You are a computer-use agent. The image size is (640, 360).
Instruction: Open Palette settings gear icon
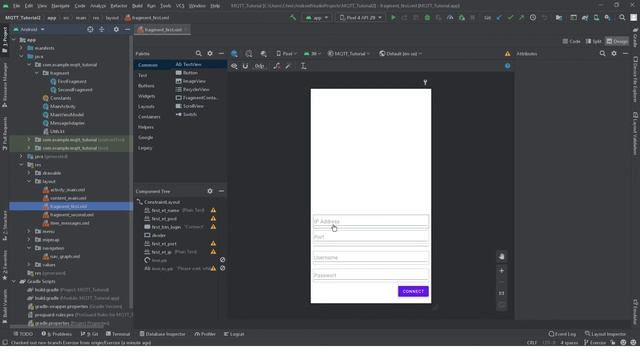coord(210,53)
